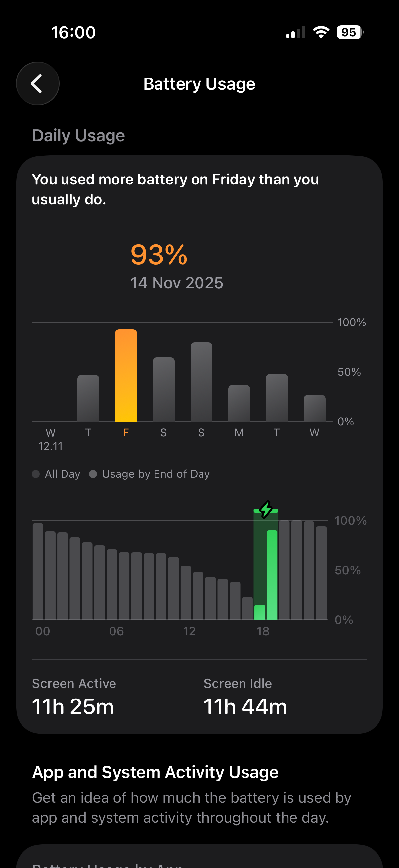Select the Sunday usage bar
The image size is (399, 868).
201,382
